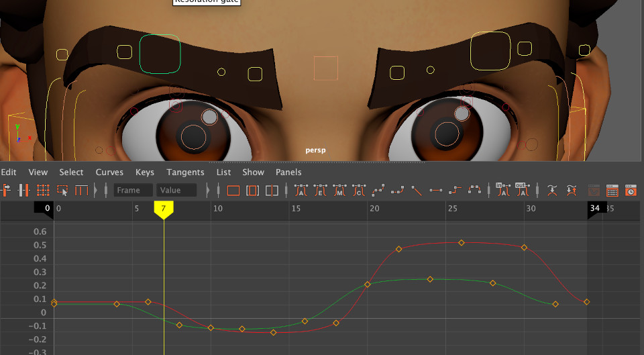This screenshot has width=644, height=355.
Task: Expand the Show dropdown menu
Action: click(253, 172)
